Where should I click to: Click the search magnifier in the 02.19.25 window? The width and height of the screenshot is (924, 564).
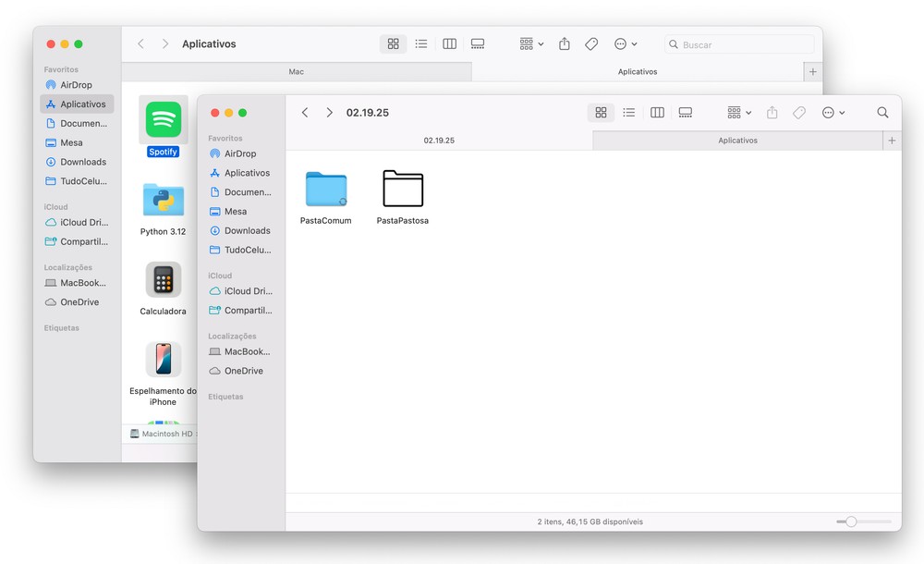(882, 113)
